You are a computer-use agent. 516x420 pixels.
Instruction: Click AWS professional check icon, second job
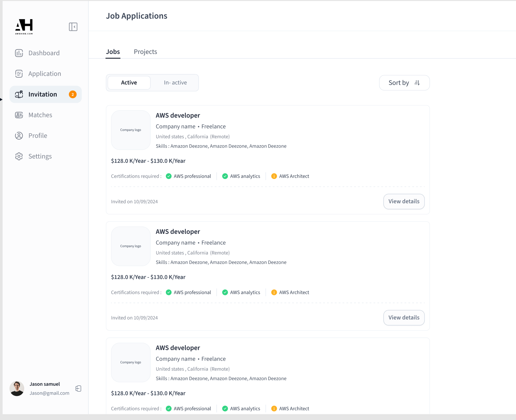[x=169, y=292]
